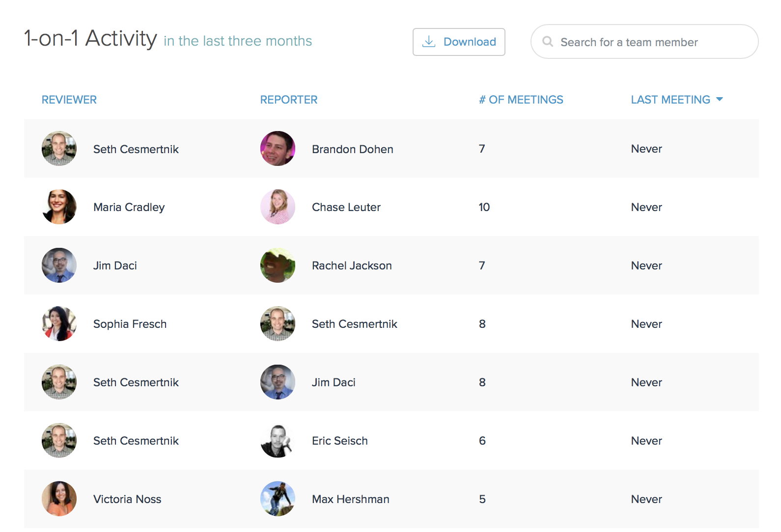Click Rachel Jackson's profile photo
This screenshot has width=781, height=532.
(x=278, y=265)
